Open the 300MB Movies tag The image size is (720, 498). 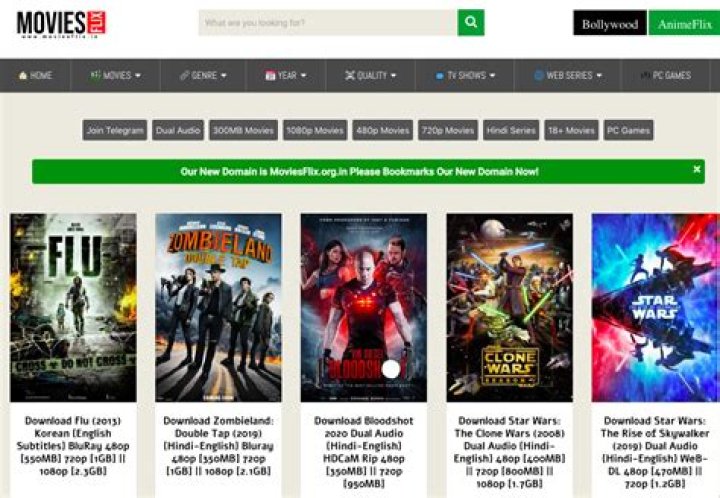point(243,130)
